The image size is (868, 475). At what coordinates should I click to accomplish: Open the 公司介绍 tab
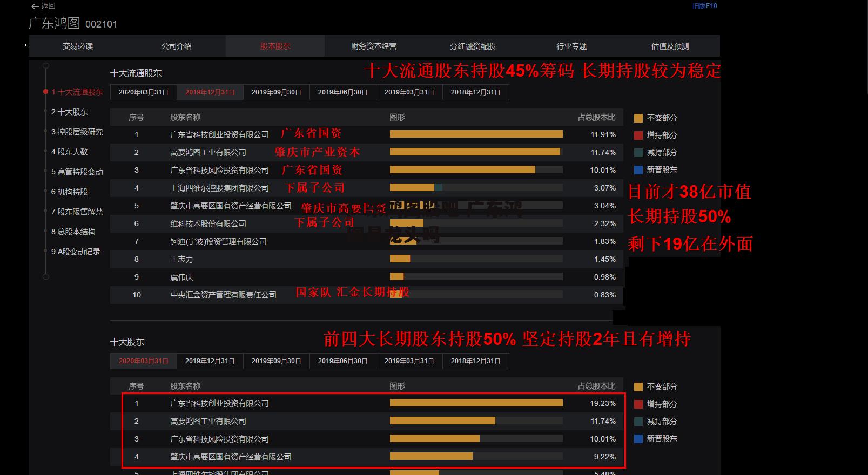(176, 46)
